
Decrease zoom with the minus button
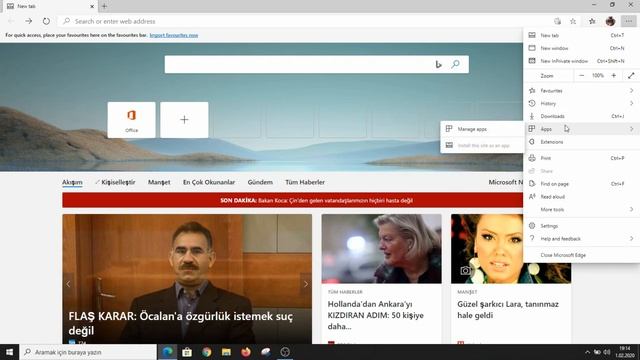tap(582, 76)
